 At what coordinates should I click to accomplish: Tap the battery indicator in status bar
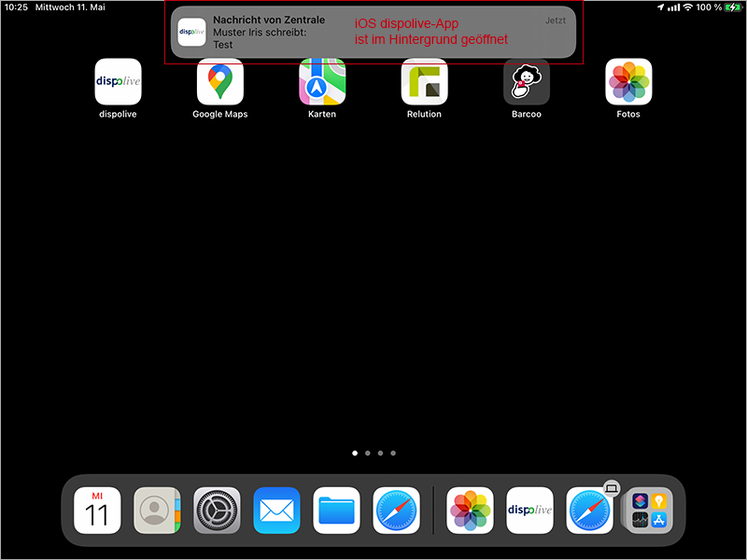[733, 7]
